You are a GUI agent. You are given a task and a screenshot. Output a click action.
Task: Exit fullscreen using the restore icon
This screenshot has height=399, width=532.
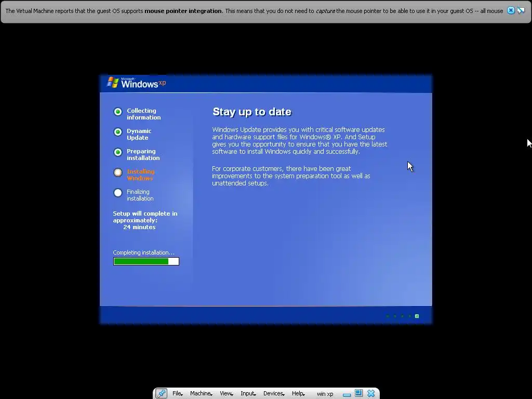[358, 393]
